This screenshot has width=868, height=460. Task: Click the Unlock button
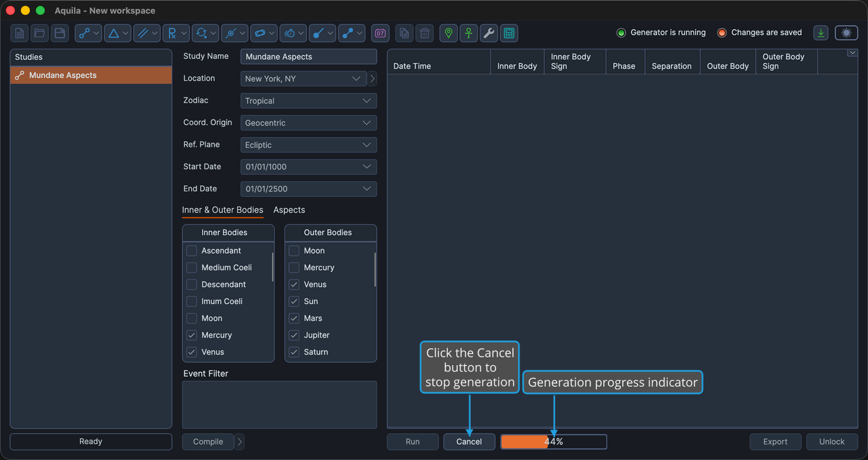point(832,442)
